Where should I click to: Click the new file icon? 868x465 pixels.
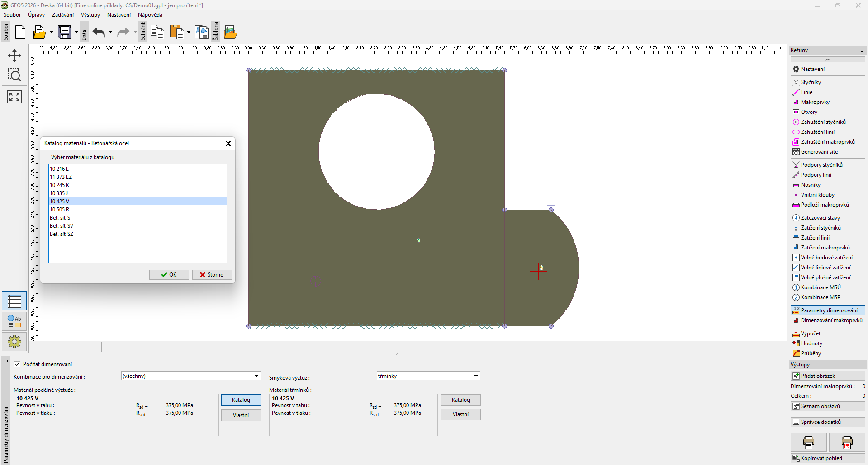pyautogui.click(x=20, y=32)
